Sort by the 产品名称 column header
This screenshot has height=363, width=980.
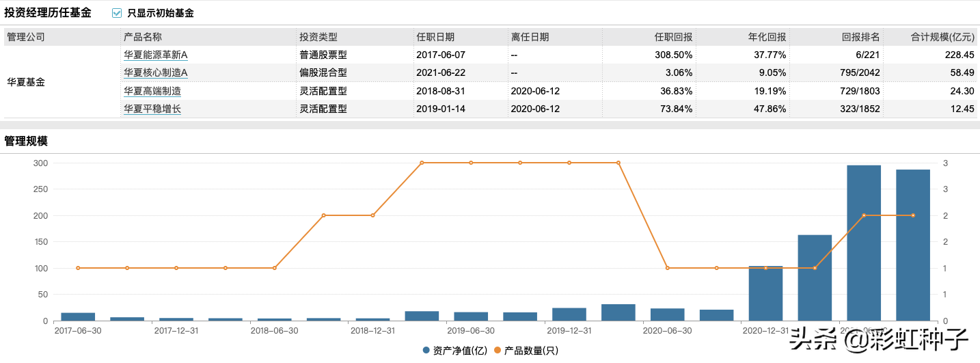(x=143, y=37)
